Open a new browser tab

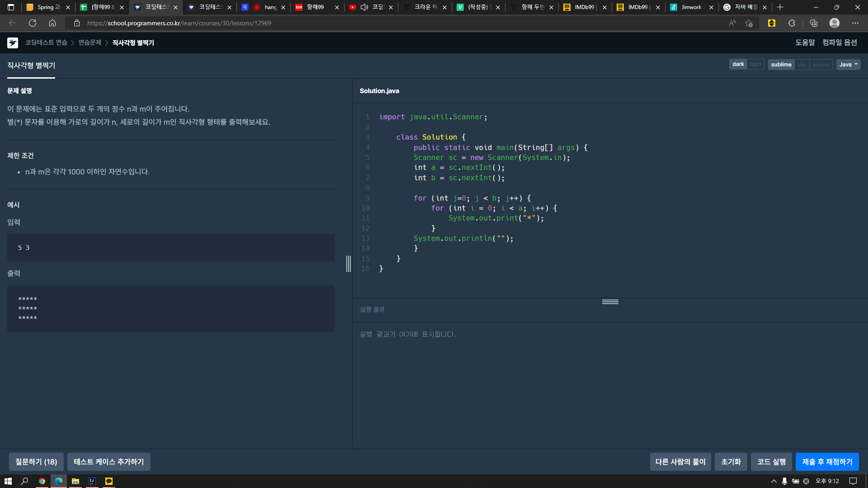(x=780, y=7)
